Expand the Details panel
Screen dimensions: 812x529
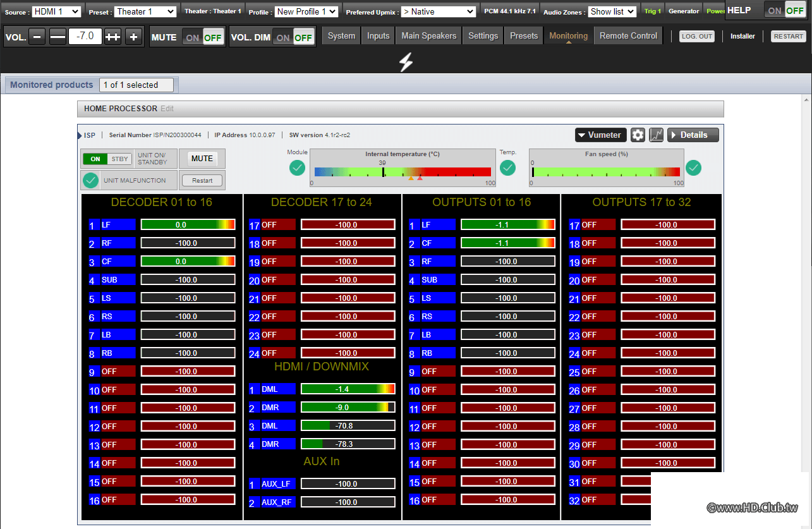click(693, 135)
